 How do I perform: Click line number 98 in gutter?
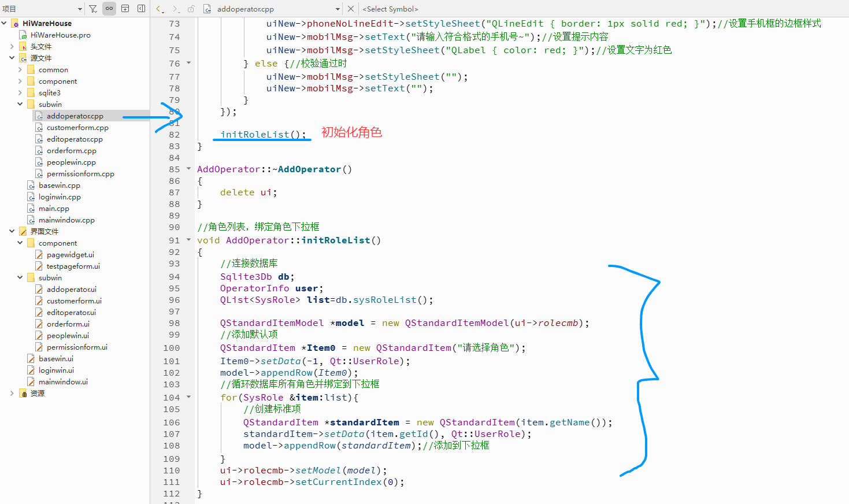[x=174, y=323]
